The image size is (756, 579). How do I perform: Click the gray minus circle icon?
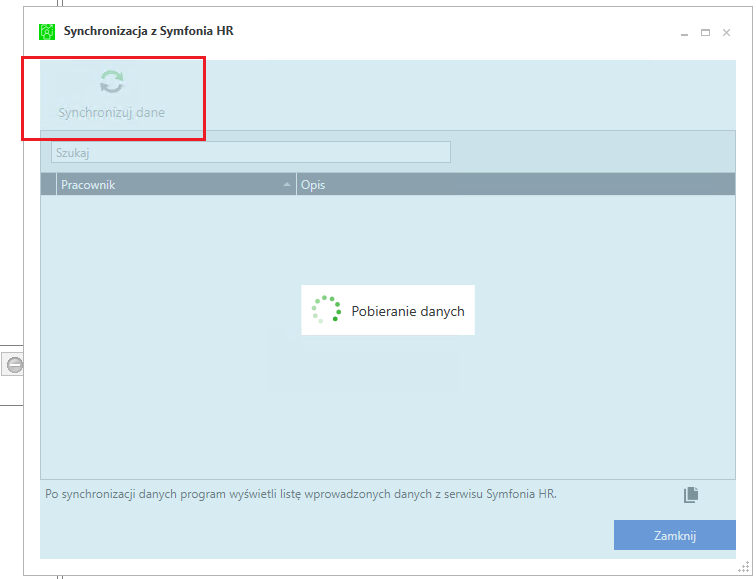pos(14,364)
